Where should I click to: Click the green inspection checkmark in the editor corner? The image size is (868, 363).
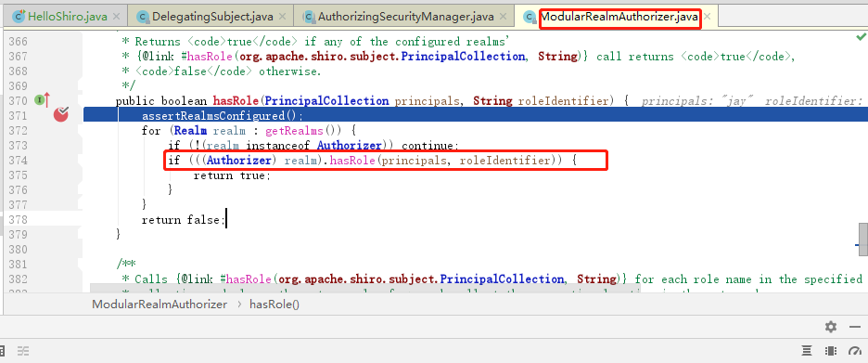(x=861, y=37)
